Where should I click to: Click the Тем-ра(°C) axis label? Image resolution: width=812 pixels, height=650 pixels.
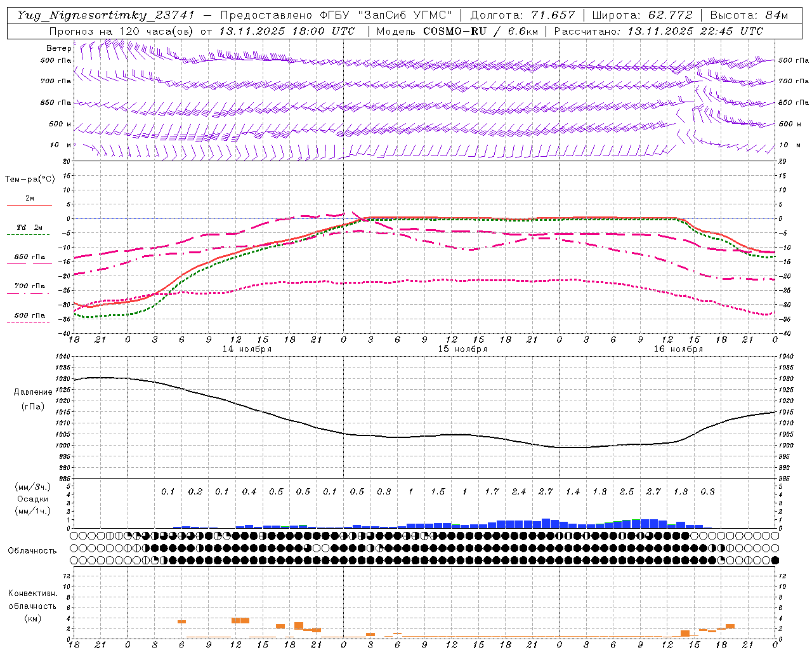pos(30,180)
